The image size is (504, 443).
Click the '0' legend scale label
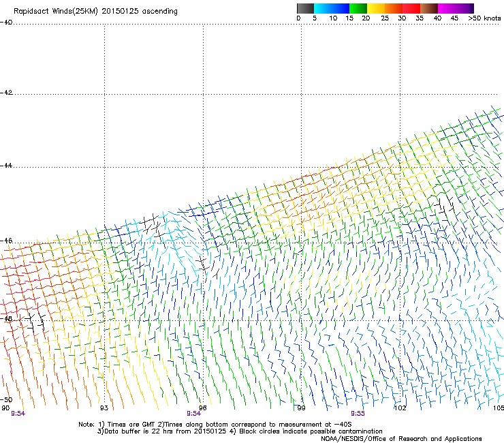click(x=298, y=18)
